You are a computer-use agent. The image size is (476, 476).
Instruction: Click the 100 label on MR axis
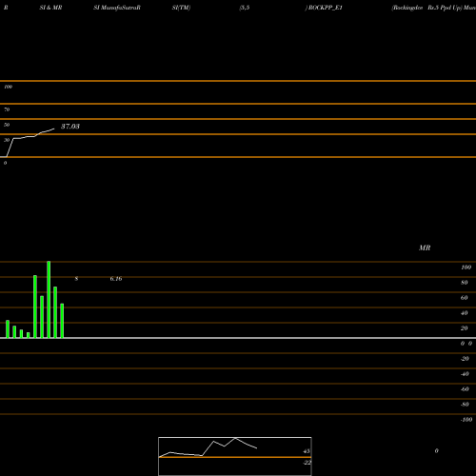pyautogui.click(x=466, y=268)
